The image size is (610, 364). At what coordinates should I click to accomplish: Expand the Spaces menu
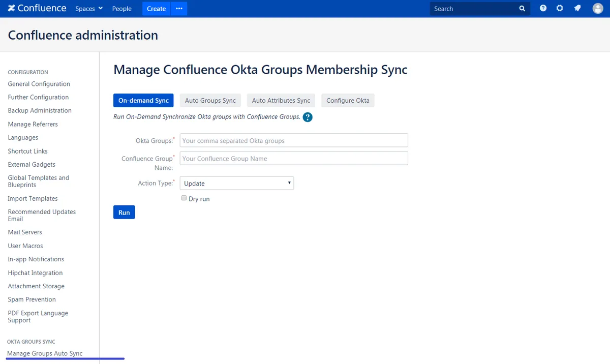(89, 9)
